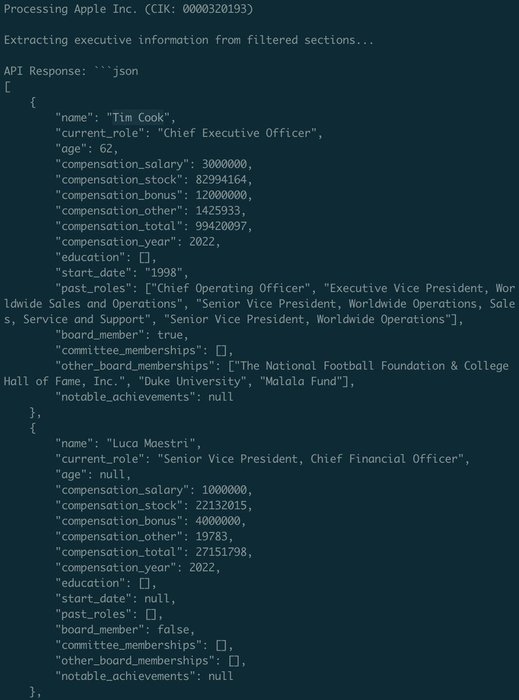
Task: Select the CIK number 0000320193
Action: [x=215, y=9]
